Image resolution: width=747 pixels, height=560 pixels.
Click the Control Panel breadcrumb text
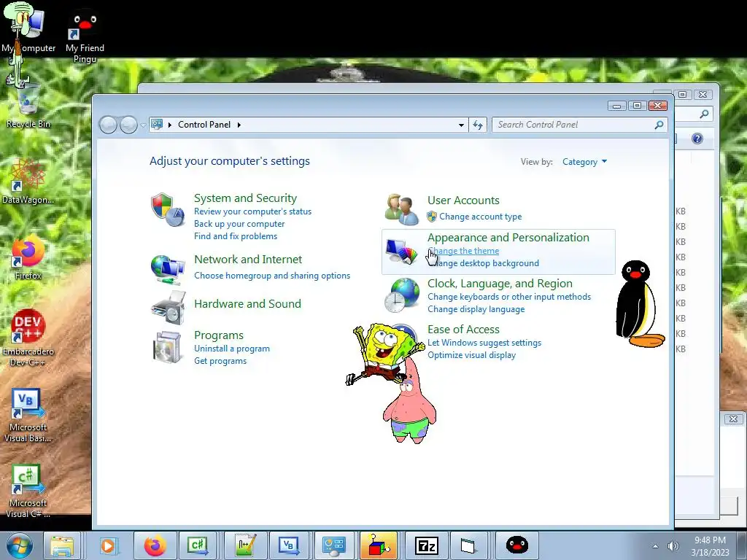[x=204, y=125]
